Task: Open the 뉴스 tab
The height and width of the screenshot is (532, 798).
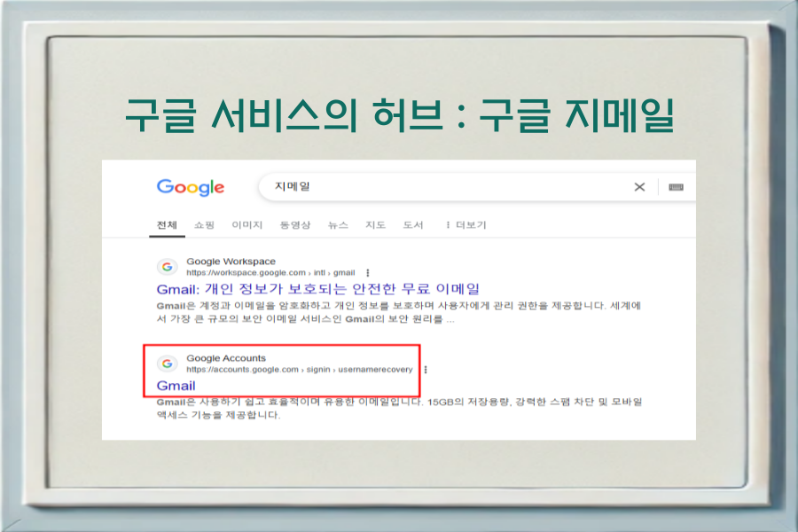Action: pos(338,225)
